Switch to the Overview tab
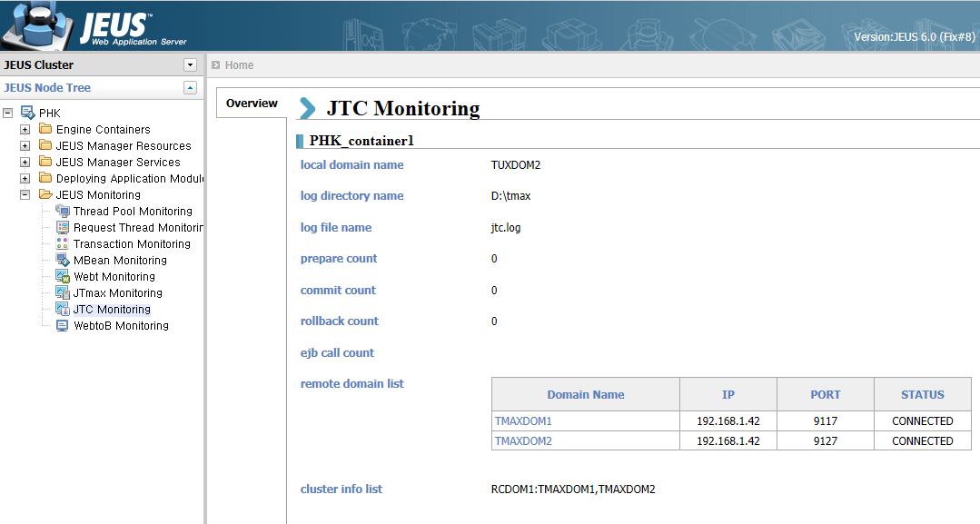This screenshot has width=980, height=524. (x=252, y=104)
